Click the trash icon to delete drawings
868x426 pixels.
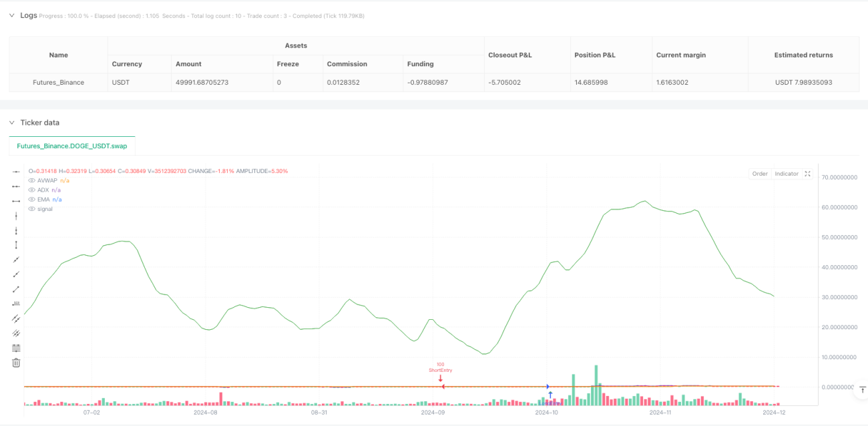pyautogui.click(x=16, y=363)
